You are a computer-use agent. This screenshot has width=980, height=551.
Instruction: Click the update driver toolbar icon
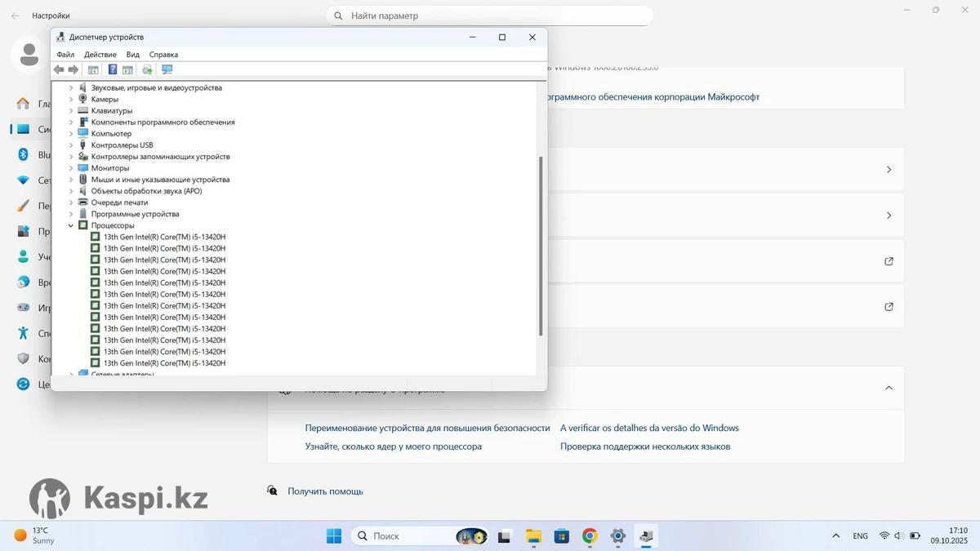[147, 69]
